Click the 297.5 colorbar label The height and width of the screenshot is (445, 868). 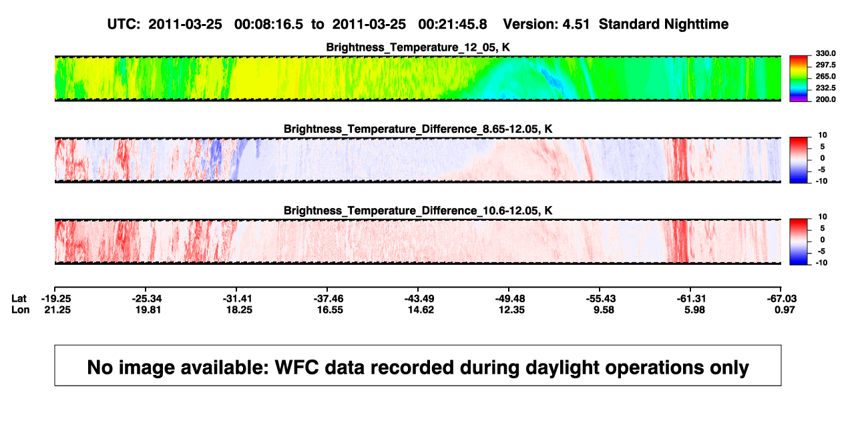click(827, 65)
